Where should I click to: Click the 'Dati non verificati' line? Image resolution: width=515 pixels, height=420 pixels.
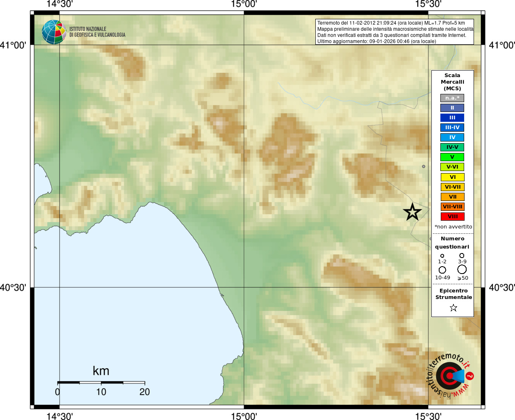(x=392, y=35)
